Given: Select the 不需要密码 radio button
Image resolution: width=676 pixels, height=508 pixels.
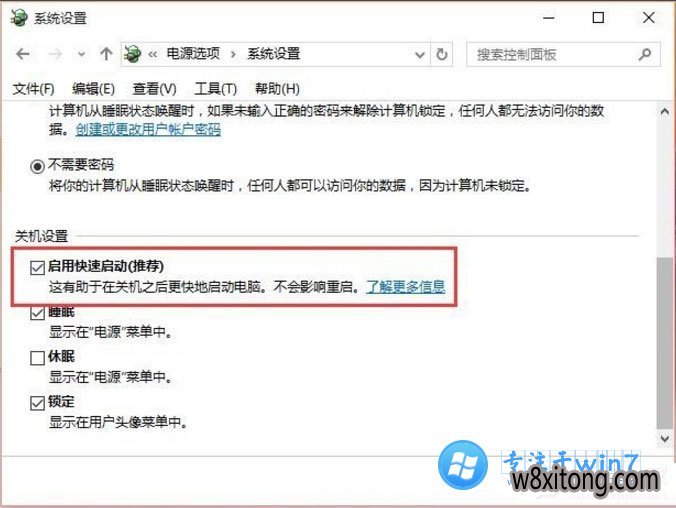Looking at the screenshot, I should click(x=38, y=166).
